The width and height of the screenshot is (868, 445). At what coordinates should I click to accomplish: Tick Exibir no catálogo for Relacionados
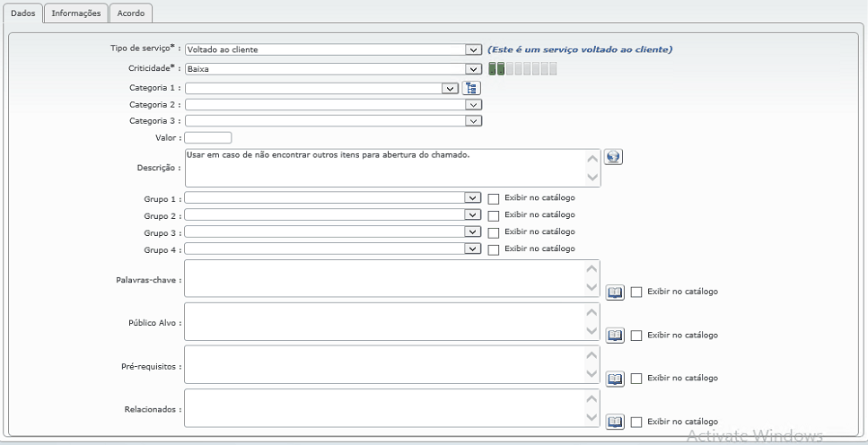[x=637, y=422]
